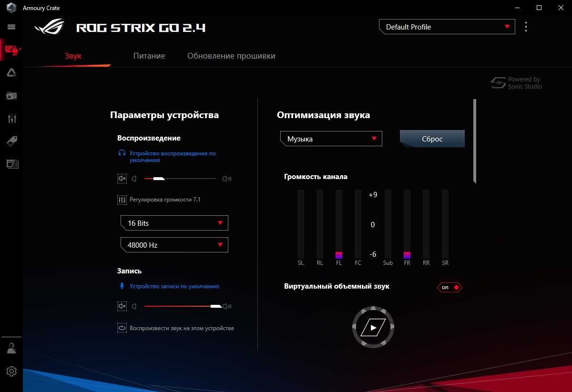This screenshot has width=572, height=392.
Task: Open the Game Library sidebar icon
Action: tap(12, 96)
